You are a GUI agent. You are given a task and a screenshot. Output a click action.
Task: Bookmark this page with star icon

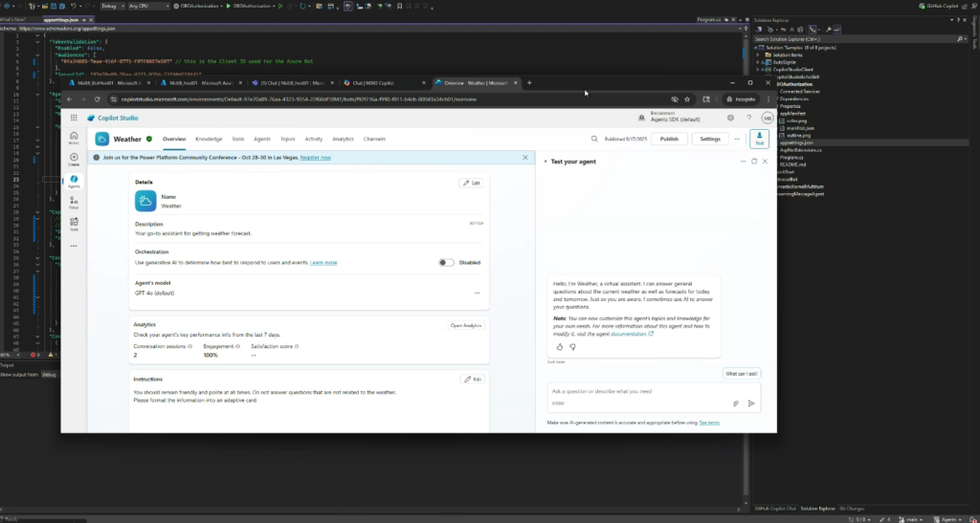(687, 99)
